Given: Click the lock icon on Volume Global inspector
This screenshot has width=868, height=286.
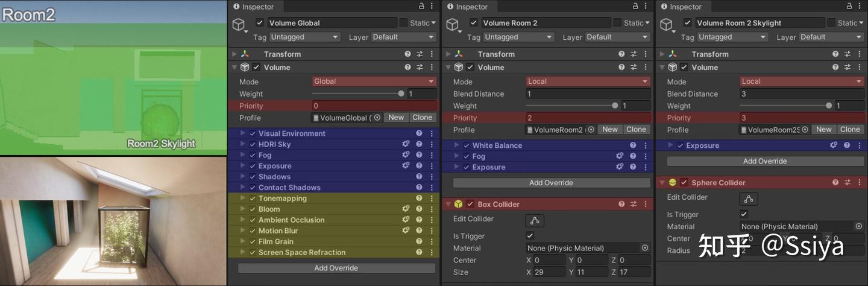Looking at the screenshot, I should 421,6.
